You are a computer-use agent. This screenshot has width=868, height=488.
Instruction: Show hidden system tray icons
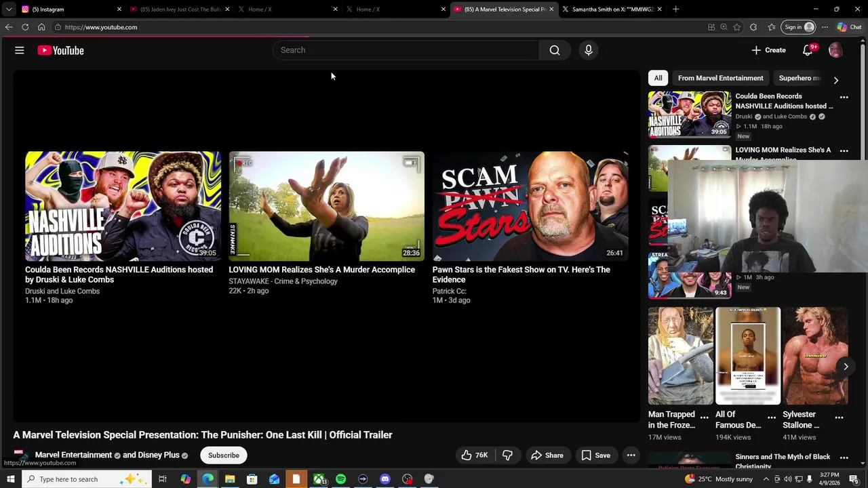point(766,479)
